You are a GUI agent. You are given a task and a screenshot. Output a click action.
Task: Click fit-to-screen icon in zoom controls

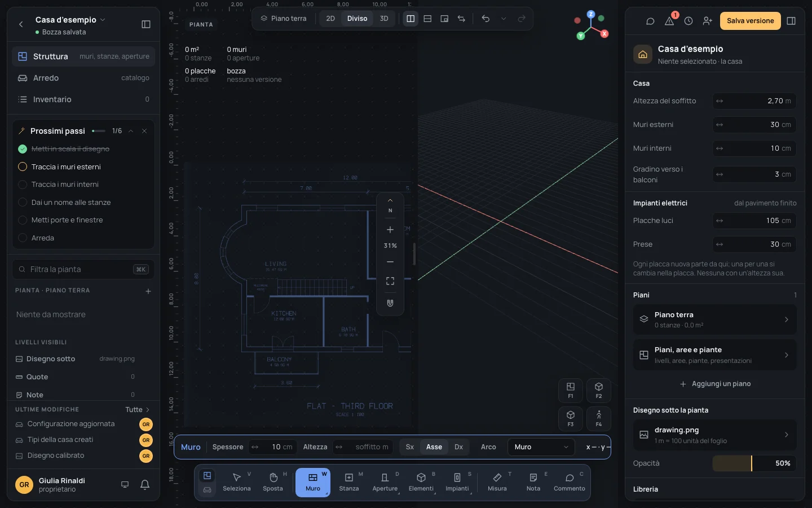[390, 281]
